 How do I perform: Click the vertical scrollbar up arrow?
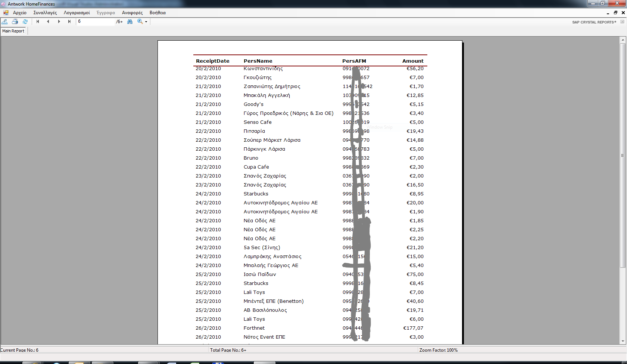pos(623,40)
